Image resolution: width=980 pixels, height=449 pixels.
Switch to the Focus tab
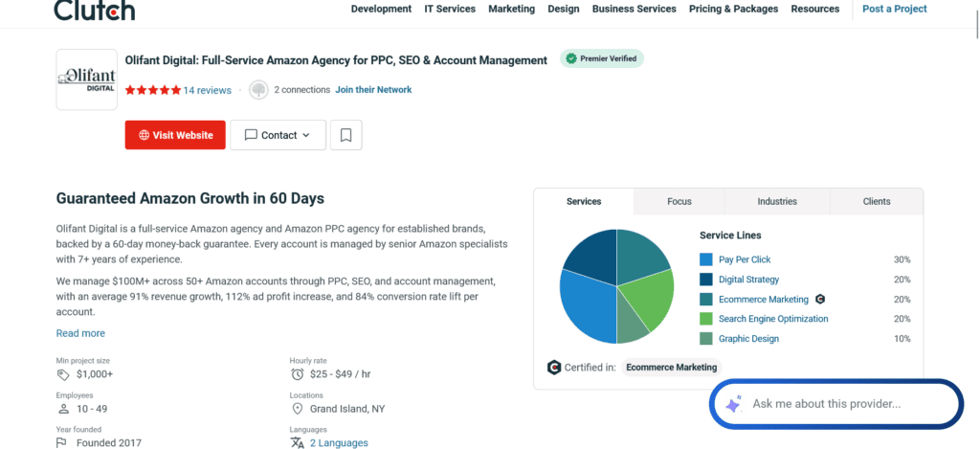[x=679, y=201]
